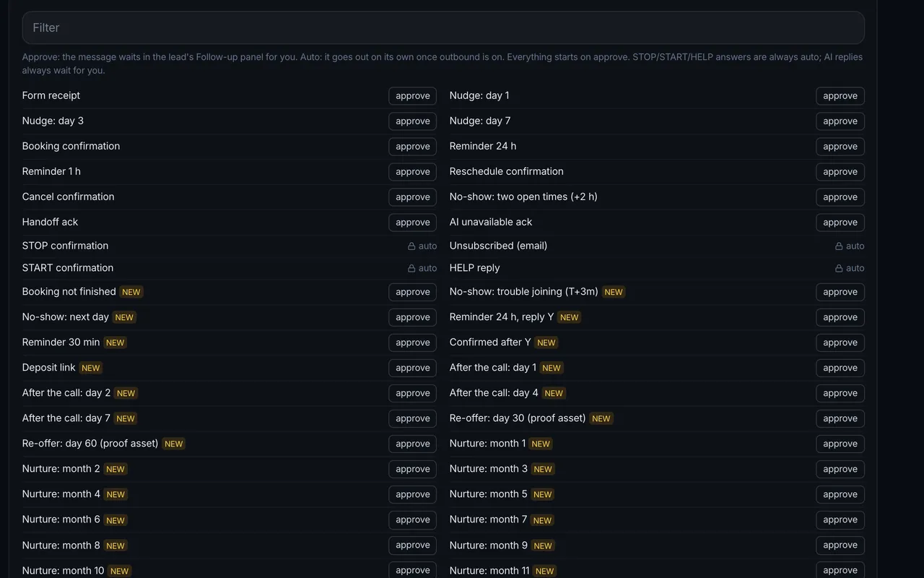Image resolution: width=924 pixels, height=578 pixels.
Task: Change Booking confirmation approve setting
Action: (x=413, y=147)
